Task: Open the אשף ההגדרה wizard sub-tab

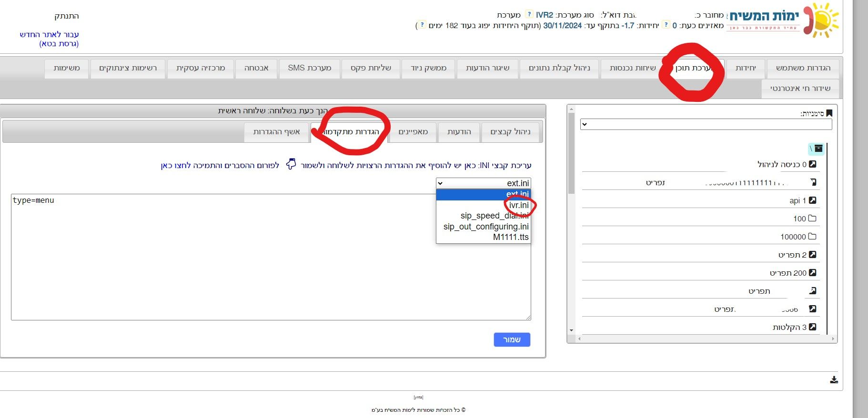Action: tap(276, 132)
